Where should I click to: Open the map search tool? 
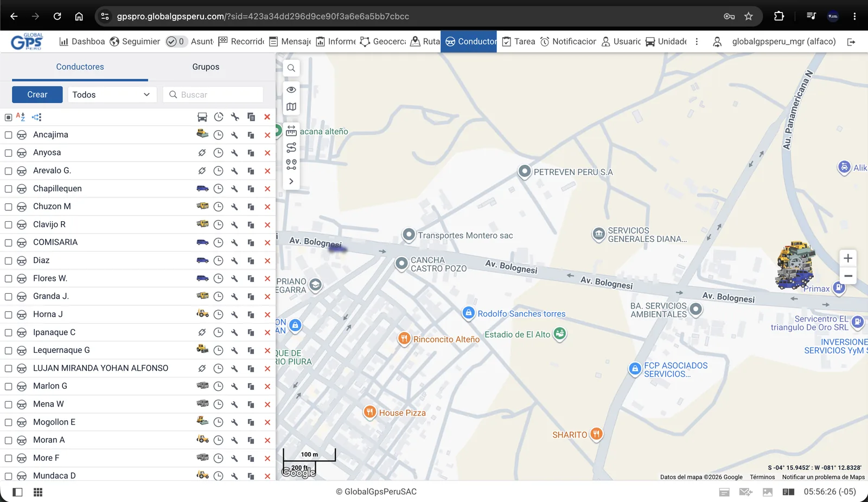(291, 68)
